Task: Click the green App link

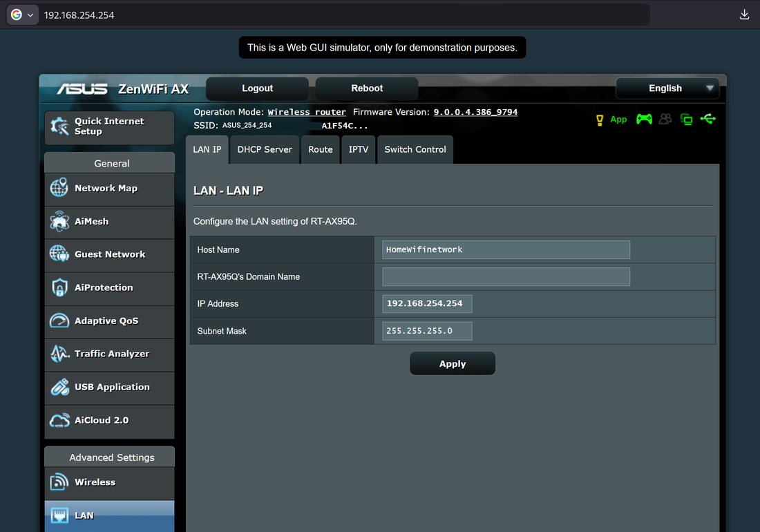Action: point(618,120)
